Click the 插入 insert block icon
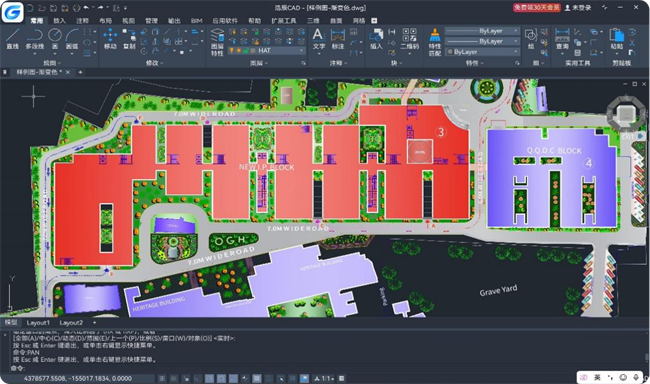This screenshot has height=384, width=650. click(376, 39)
